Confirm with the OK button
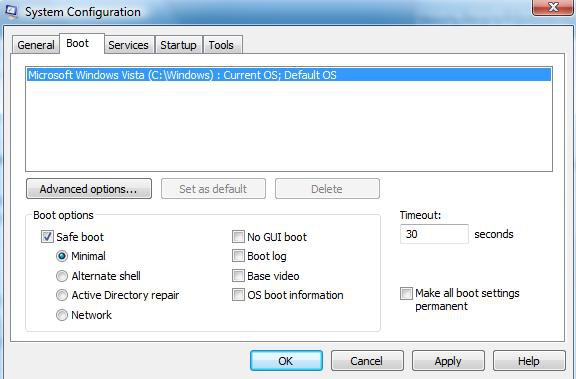576x379 pixels. tap(287, 361)
